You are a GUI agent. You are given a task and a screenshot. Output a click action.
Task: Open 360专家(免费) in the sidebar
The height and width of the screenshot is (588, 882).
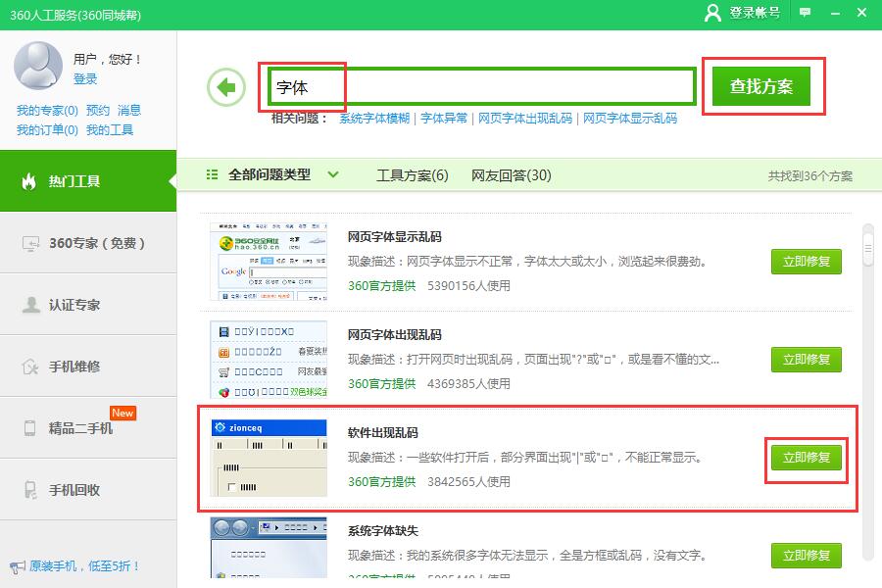pos(88,243)
